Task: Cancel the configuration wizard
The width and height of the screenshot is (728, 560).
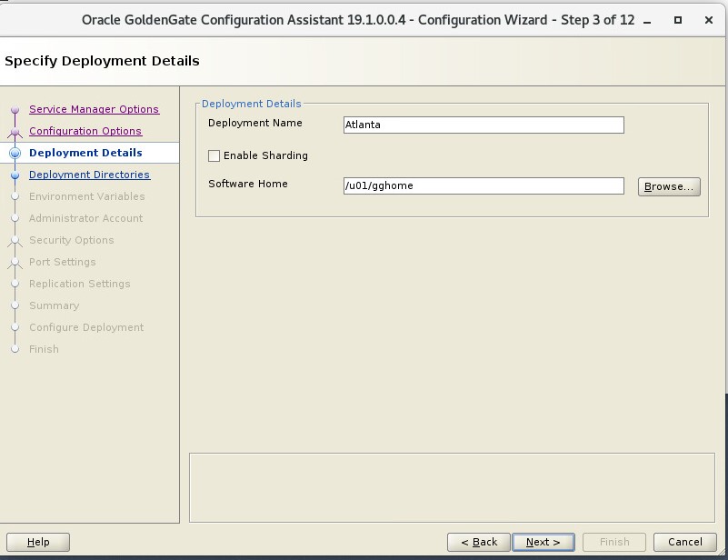Action: tap(684, 542)
